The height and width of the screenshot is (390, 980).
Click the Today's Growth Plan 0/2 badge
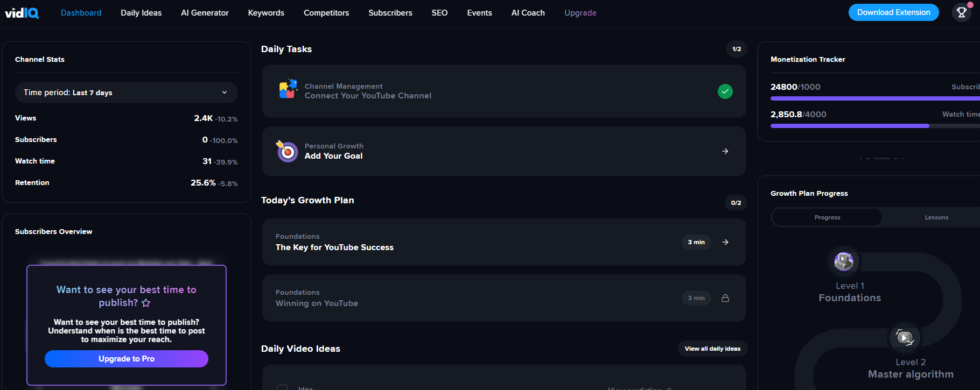tap(736, 202)
